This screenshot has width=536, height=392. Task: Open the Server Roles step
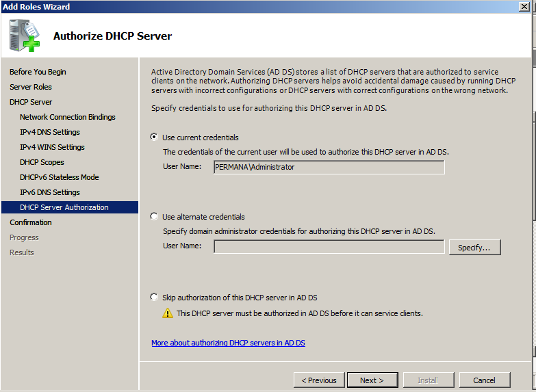click(x=31, y=87)
